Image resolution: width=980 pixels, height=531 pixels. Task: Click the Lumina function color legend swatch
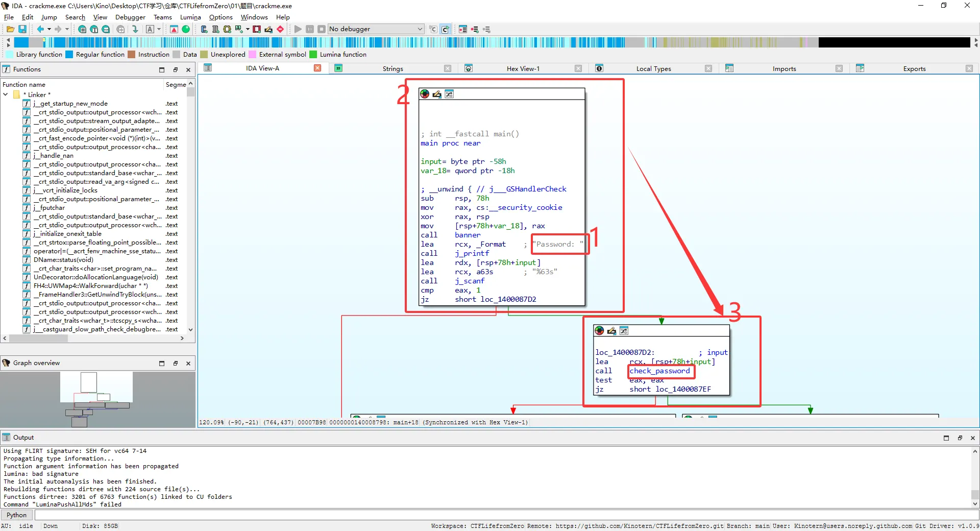pos(313,55)
